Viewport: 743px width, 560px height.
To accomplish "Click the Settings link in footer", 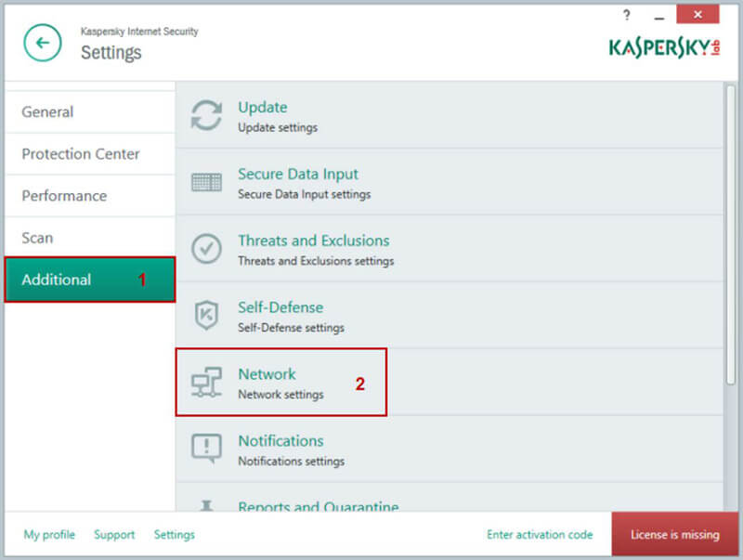I will pyautogui.click(x=175, y=535).
